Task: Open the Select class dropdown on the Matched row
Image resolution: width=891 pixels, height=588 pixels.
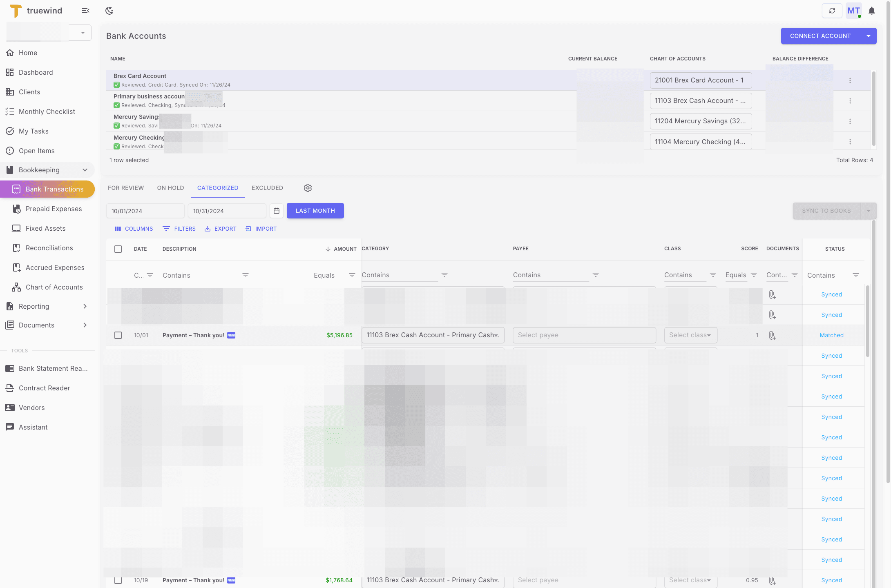Action: (690, 335)
